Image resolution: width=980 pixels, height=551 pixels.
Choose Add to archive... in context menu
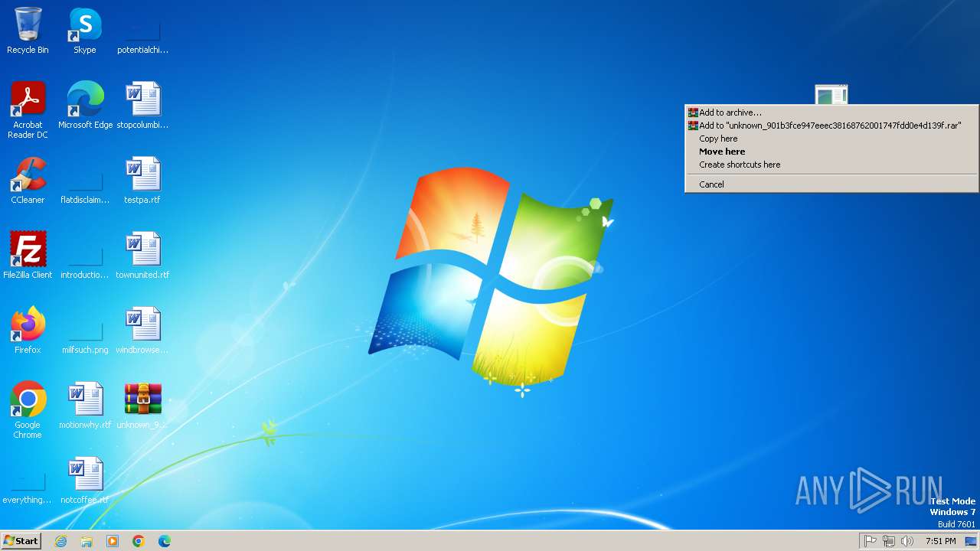tap(831, 112)
